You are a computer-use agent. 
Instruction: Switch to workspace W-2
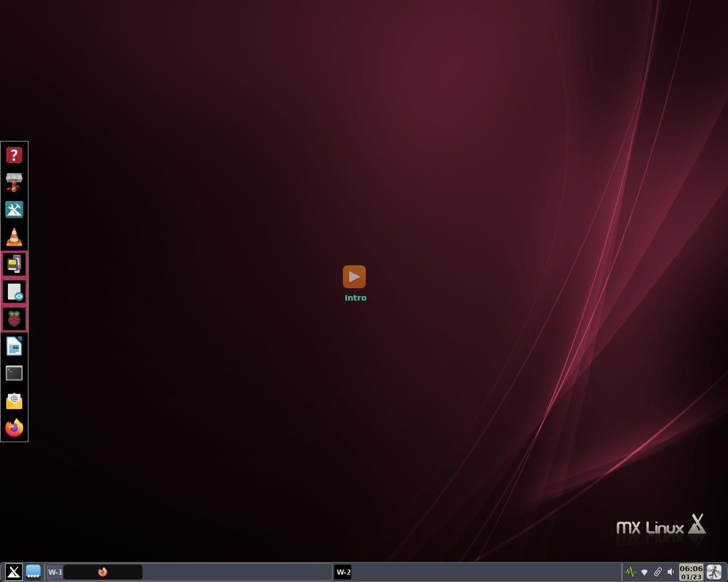pos(344,572)
